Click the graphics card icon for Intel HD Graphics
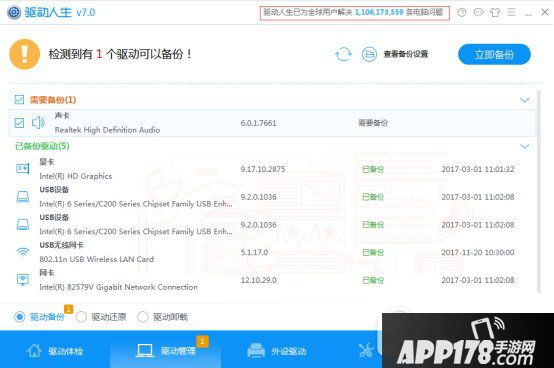The height and width of the screenshot is (368, 554). point(23,169)
